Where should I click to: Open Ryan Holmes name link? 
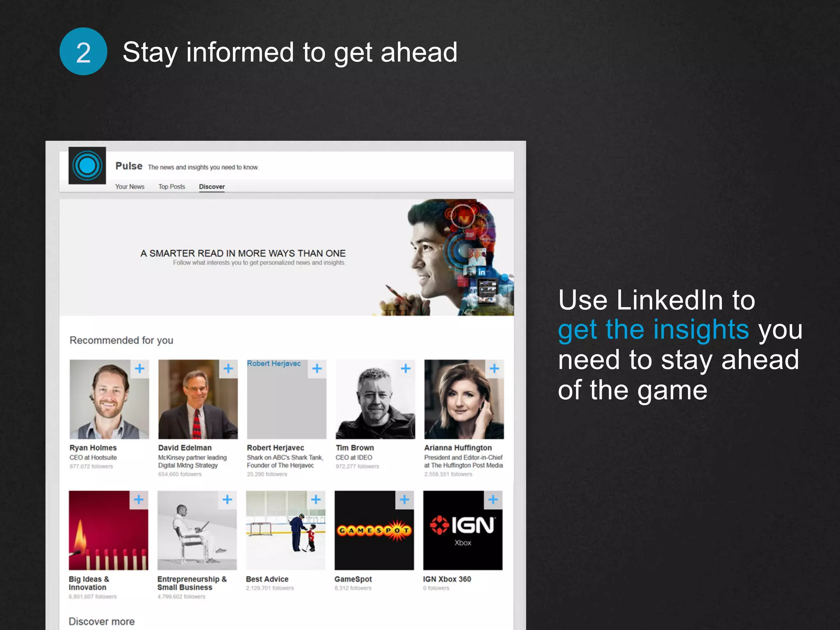(x=93, y=448)
